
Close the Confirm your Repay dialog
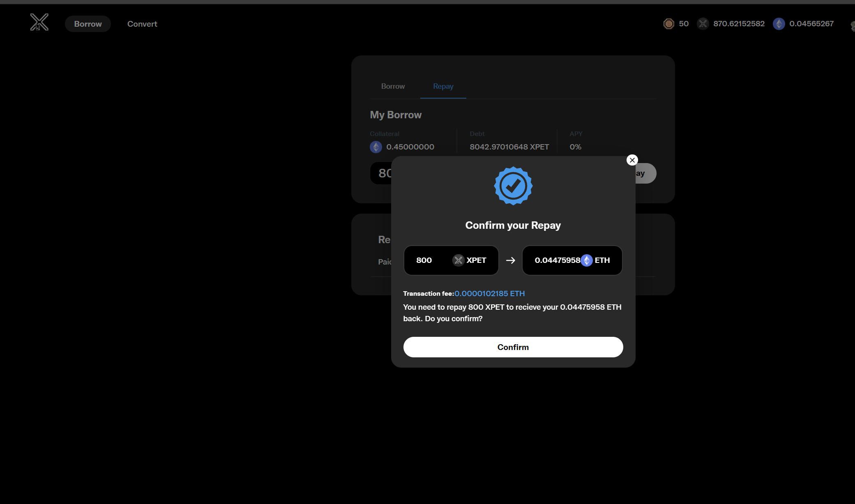(x=632, y=160)
